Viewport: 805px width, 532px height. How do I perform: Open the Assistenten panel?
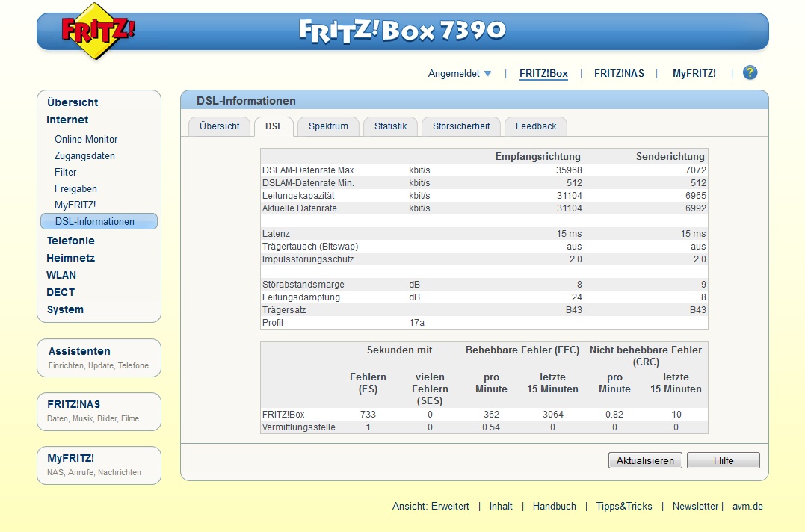tap(99, 358)
